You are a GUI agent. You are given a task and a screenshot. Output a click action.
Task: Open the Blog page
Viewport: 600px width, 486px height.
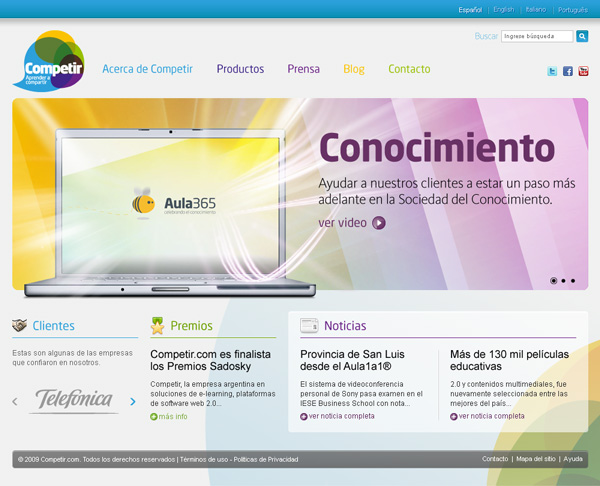[354, 69]
